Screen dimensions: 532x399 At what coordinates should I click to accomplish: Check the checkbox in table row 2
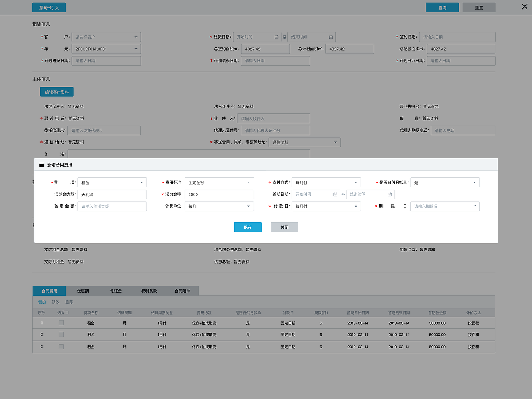(x=61, y=335)
